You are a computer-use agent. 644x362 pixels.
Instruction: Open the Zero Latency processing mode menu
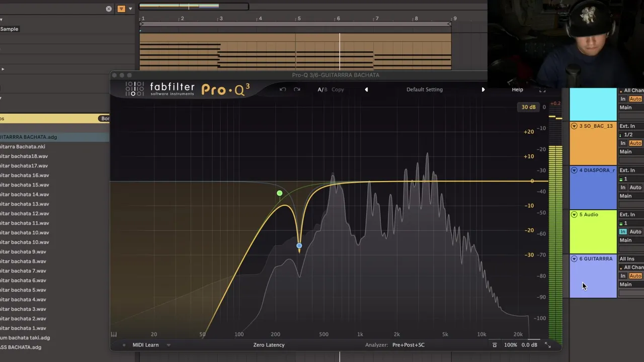click(269, 345)
